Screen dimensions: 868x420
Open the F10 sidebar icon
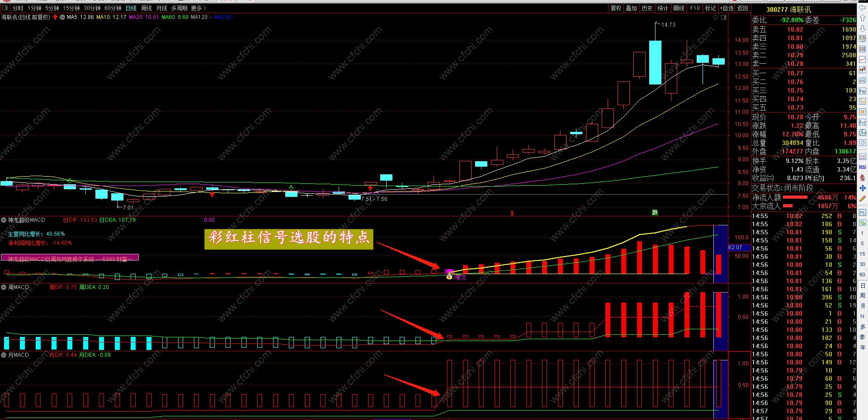coord(863,91)
